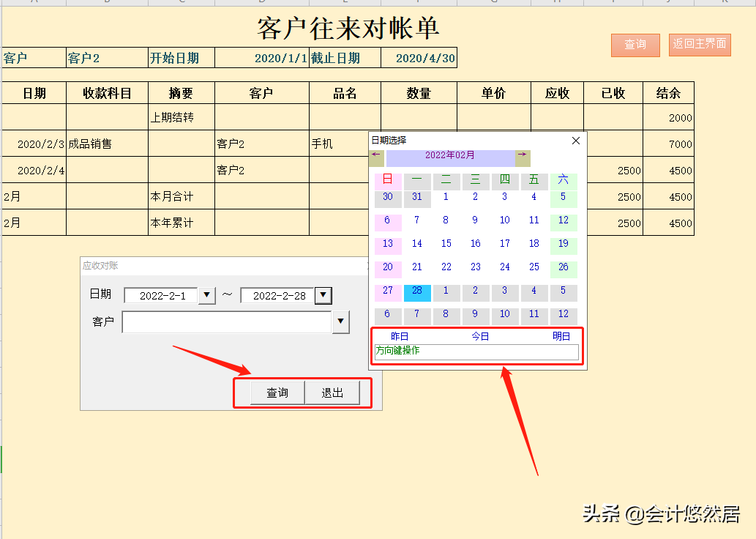
Task: Click the 查询 button in the 应收对账 form
Action: (277, 393)
